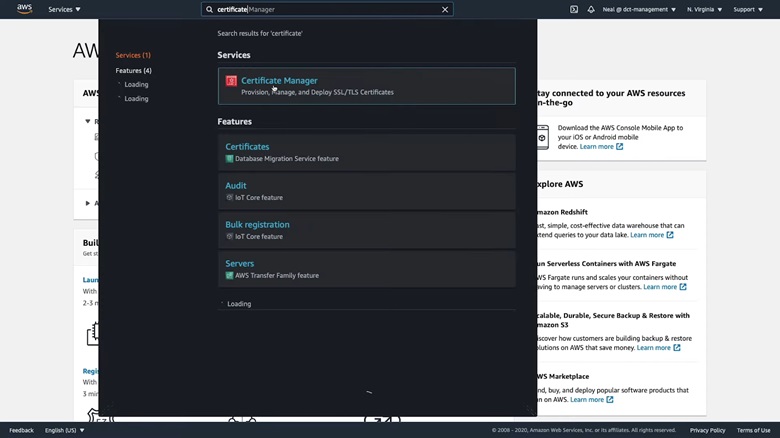Click the red Certificate Manager service icon
The height and width of the screenshot is (438, 780).
click(231, 81)
